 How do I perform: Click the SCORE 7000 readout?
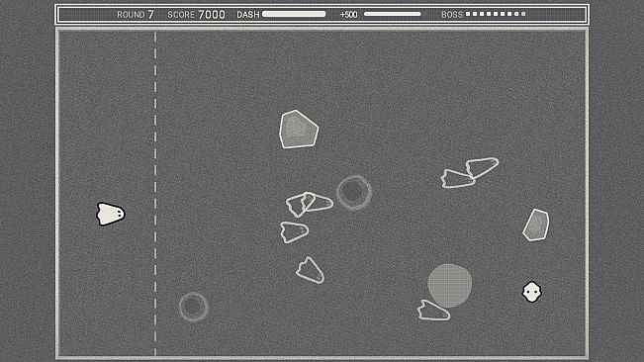coord(196,15)
